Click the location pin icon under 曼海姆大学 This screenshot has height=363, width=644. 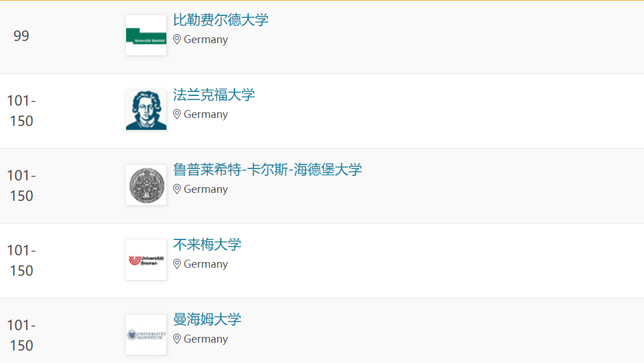pos(177,339)
